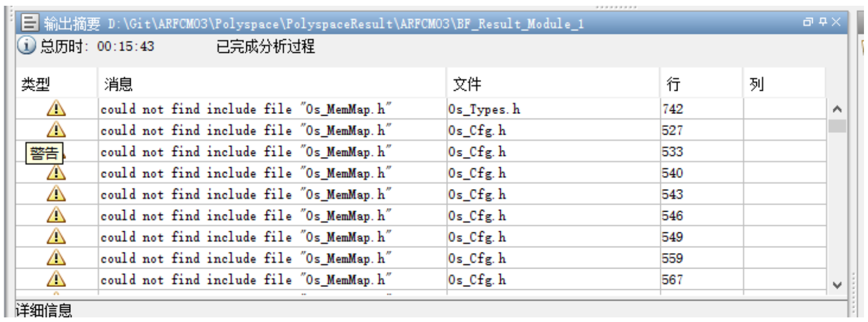Image resolution: width=868 pixels, height=322 pixels.
Task: Sort results by 类型 column header
Action: coord(36,85)
